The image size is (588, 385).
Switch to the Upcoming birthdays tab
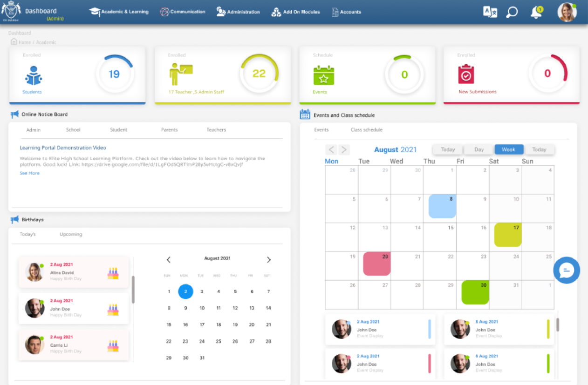point(71,234)
